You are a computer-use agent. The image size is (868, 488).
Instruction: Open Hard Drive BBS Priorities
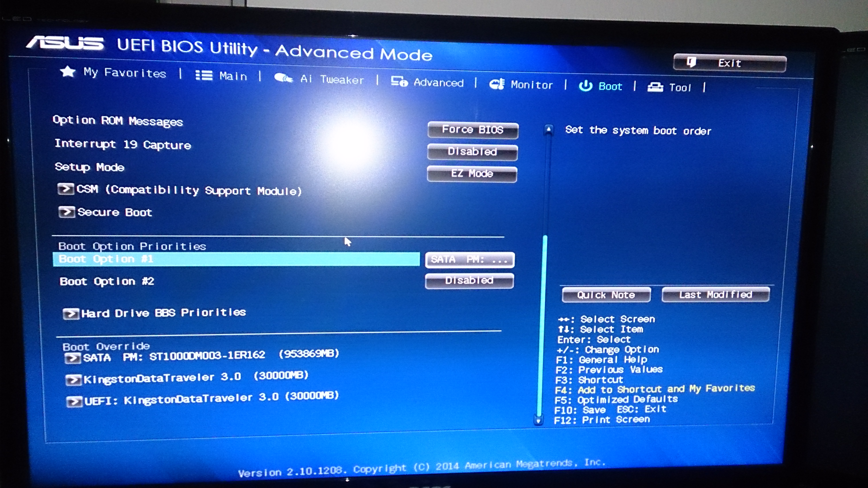click(163, 313)
